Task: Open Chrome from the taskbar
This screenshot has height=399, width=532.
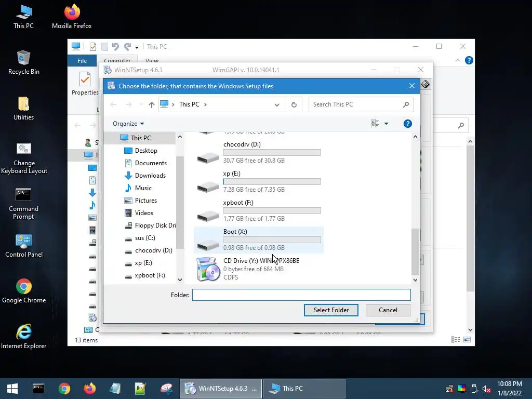Action: pos(64,389)
